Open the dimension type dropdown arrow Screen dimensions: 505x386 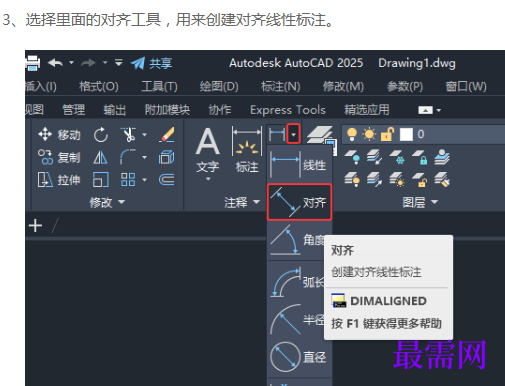[x=293, y=134]
